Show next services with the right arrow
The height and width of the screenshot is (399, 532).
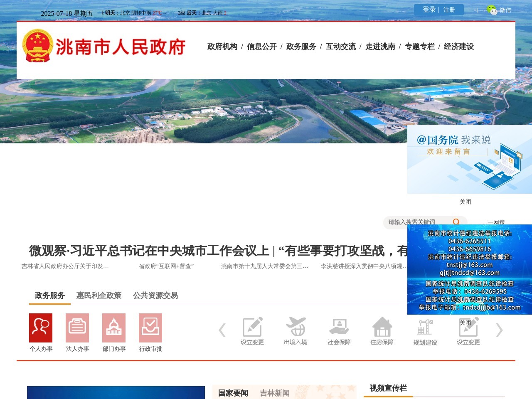click(499, 330)
